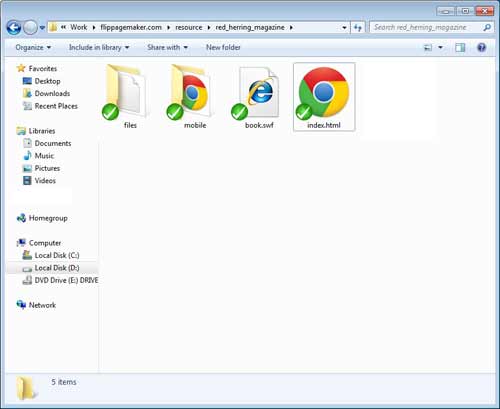The width and height of the screenshot is (500, 409).
Task: Click the folder name label 'files'
Action: click(130, 125)
